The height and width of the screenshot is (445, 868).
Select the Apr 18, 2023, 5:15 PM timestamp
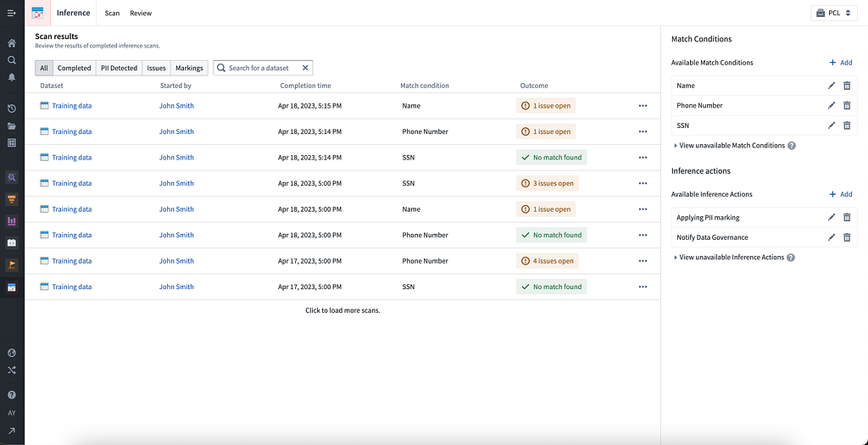[309, 106]
